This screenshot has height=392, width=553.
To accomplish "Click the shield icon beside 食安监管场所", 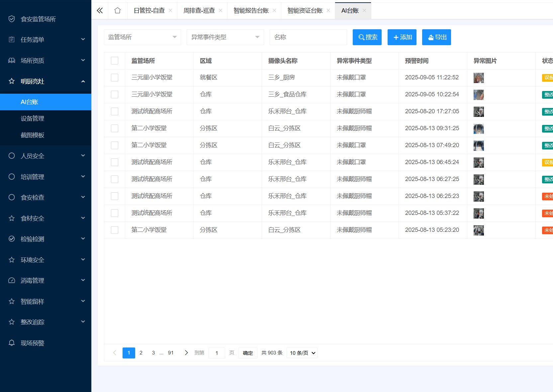I will click(12, 19).
